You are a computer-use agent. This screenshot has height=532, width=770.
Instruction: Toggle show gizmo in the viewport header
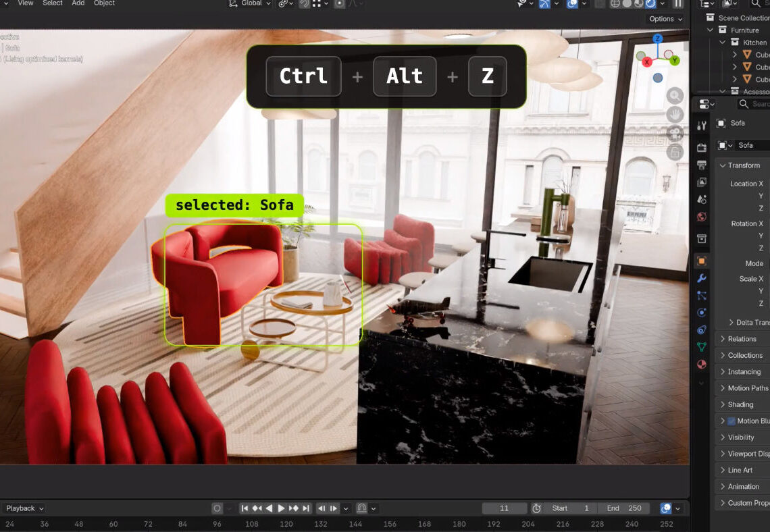click(544, 4)
